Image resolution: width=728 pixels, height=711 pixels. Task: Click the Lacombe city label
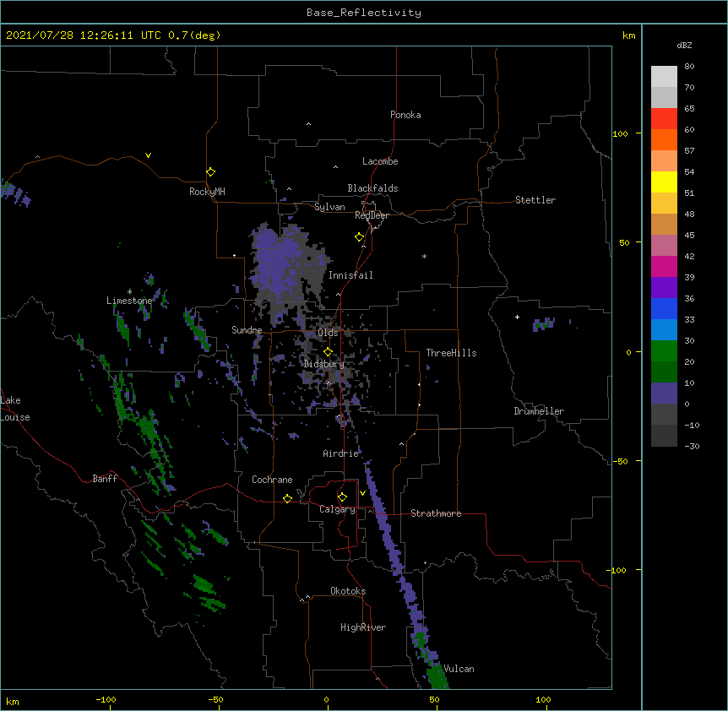(380, 161)
